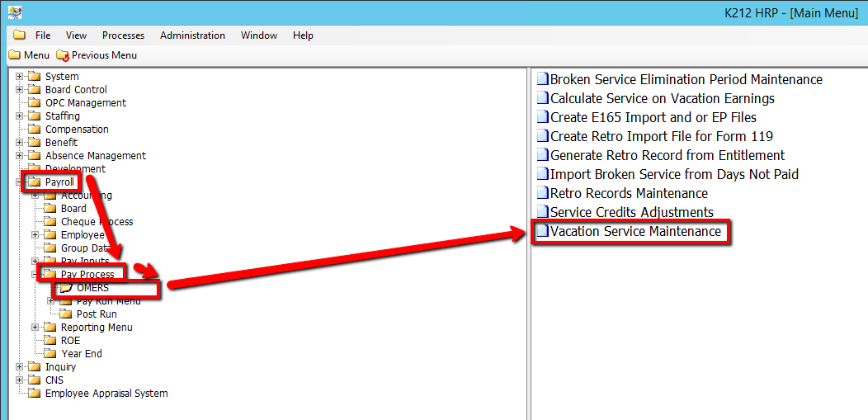Expand the Reporting Menu node
Screen dimensions: 868x420
(x=35, y=328)
